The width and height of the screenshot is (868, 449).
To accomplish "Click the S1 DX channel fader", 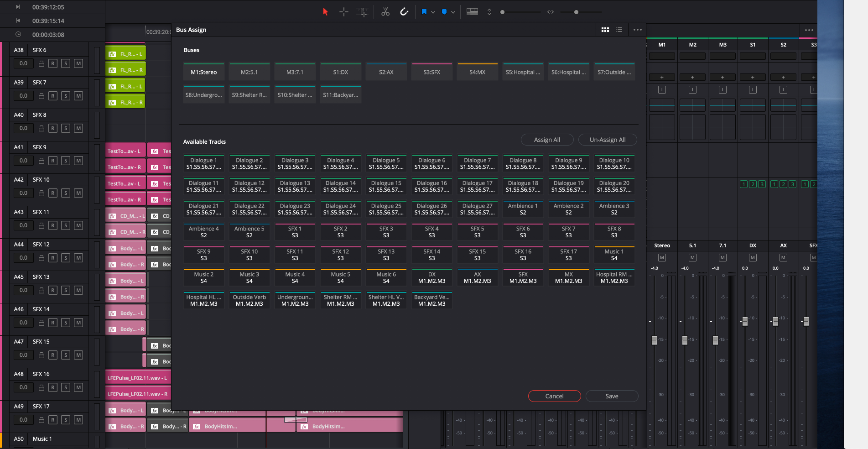I will coord(745,322).
